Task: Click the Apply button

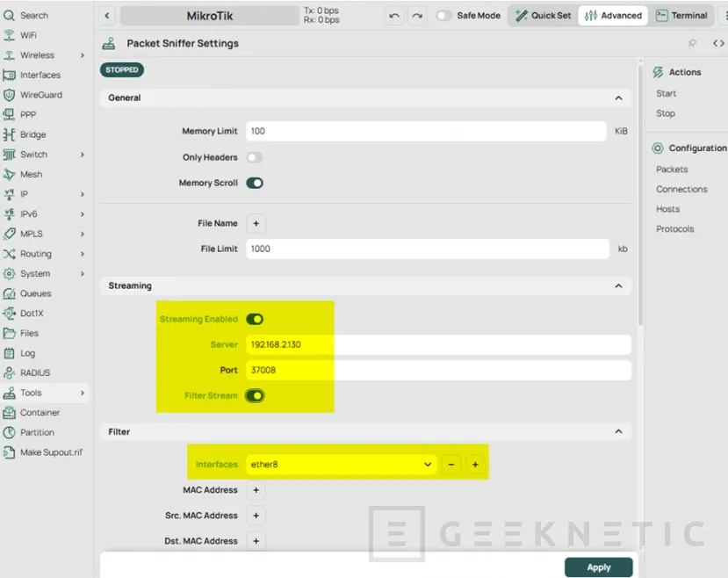Action: point(598,567)
